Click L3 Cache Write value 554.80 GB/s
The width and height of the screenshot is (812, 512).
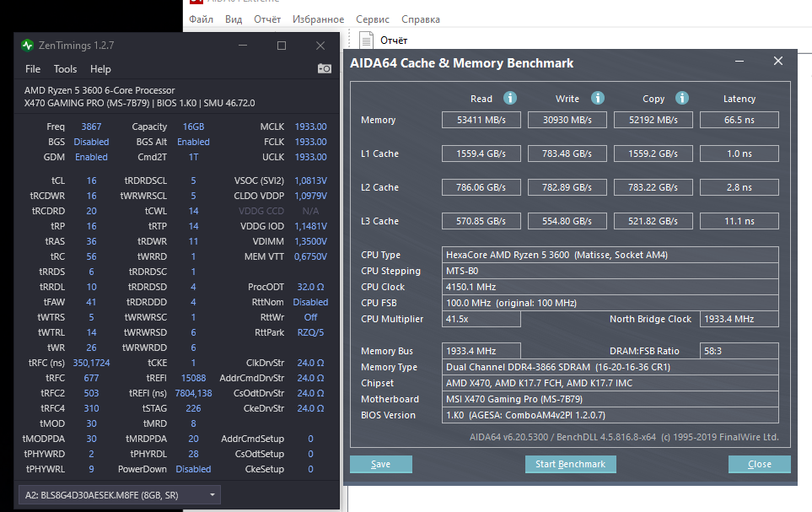click(567, 221)
